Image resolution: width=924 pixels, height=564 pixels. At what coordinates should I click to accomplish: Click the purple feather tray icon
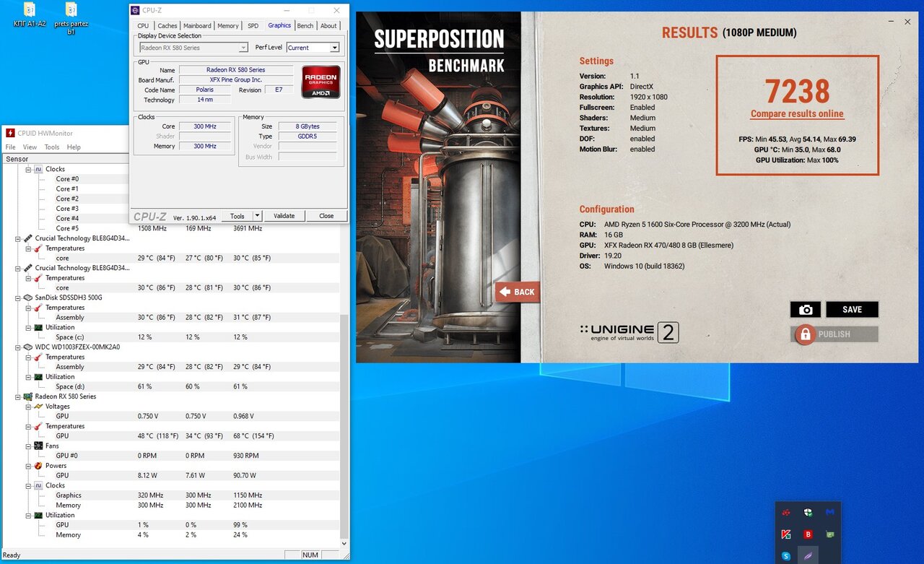808,556
